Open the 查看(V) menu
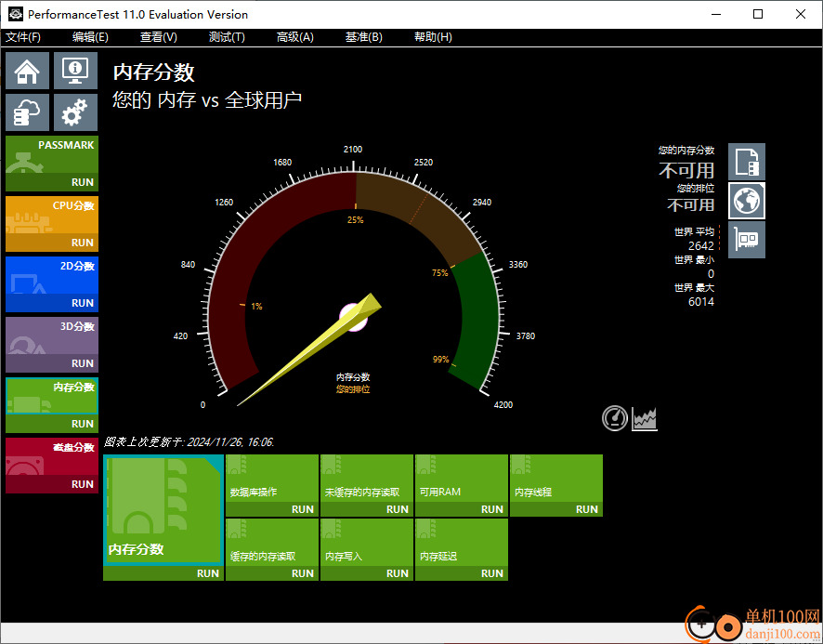 [x=159, y=37]
